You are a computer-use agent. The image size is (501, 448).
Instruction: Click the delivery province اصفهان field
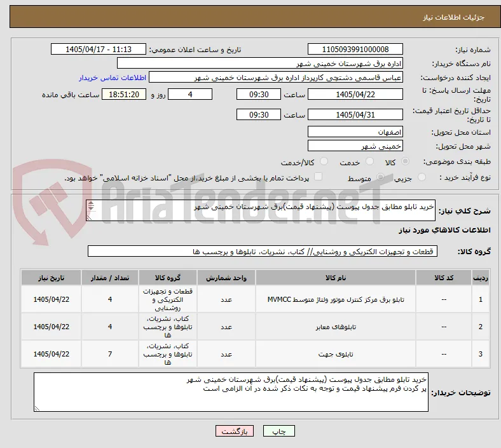(x=355, y=132)
